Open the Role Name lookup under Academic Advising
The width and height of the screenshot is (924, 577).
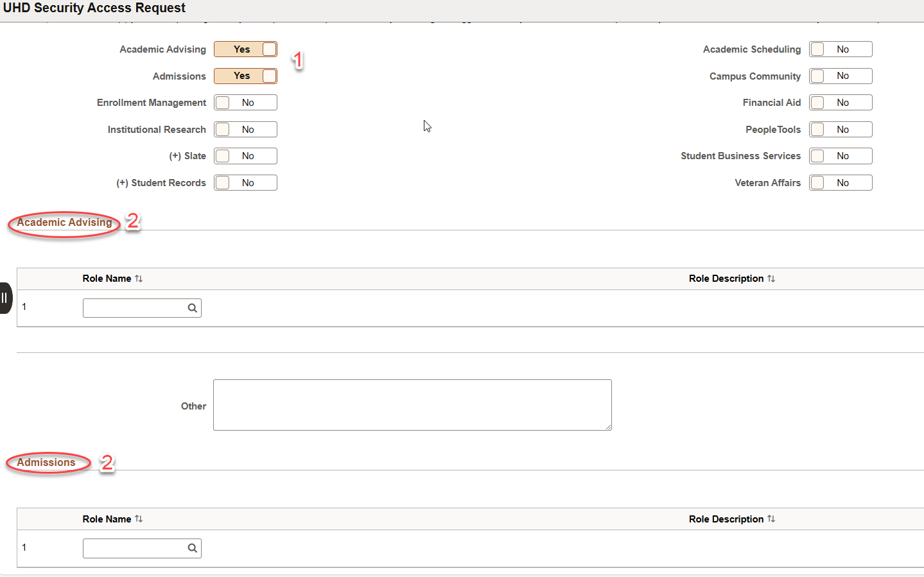point(192,307)
